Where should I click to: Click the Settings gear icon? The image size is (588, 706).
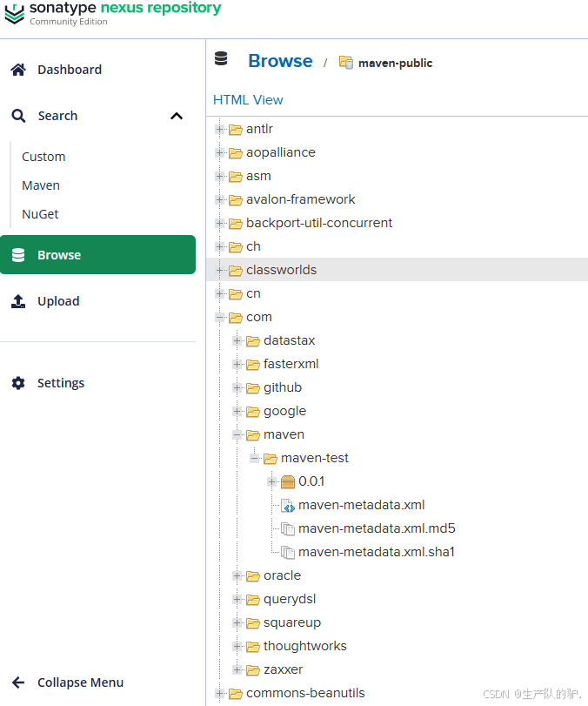point(18,383)
